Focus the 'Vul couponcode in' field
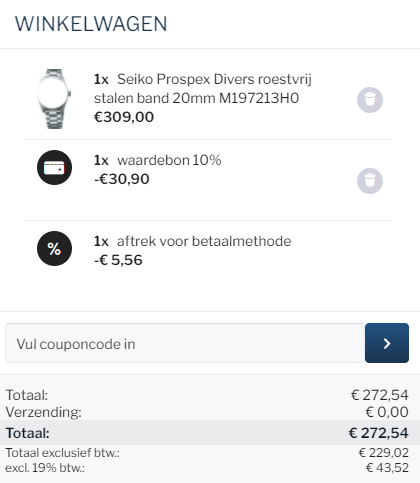The image size is (420, 483). pos(185,343)
